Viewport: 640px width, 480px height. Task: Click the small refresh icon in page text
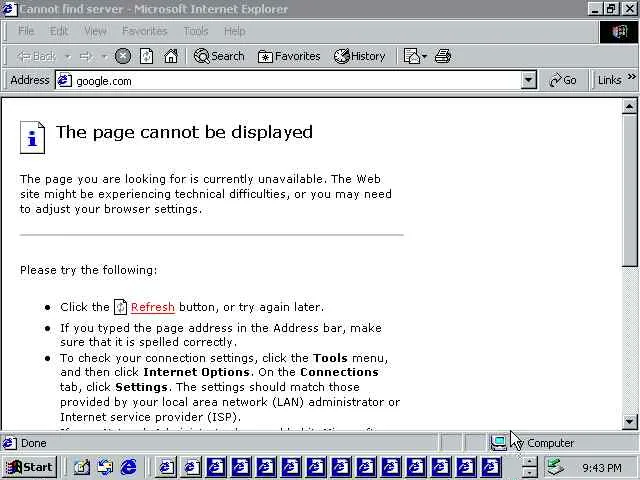pyautogui.click(x=120, y=307)
